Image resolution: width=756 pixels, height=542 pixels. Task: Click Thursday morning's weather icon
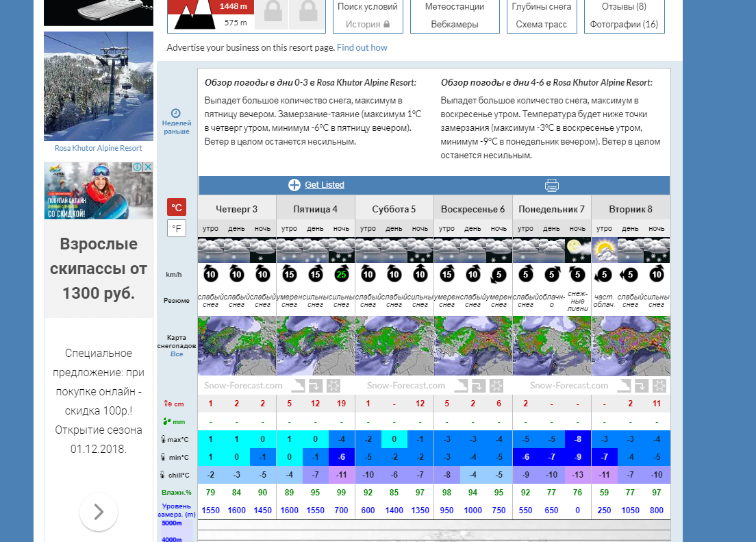pyautogui.click(x=211, y=250)
